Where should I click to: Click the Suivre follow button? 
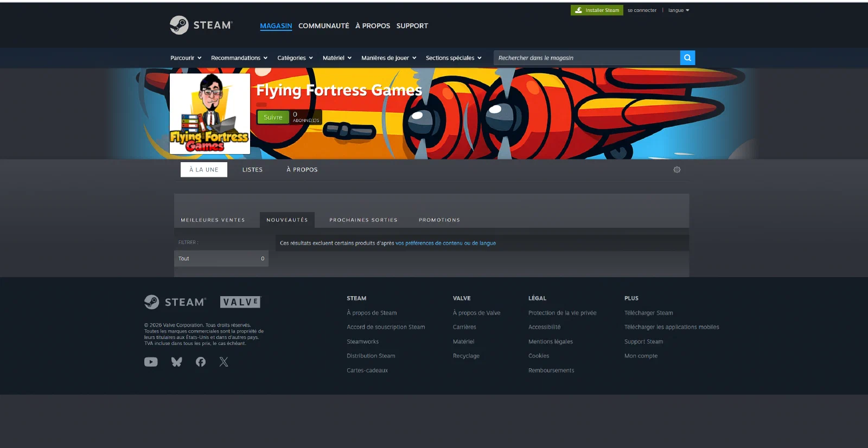[273, 117]
